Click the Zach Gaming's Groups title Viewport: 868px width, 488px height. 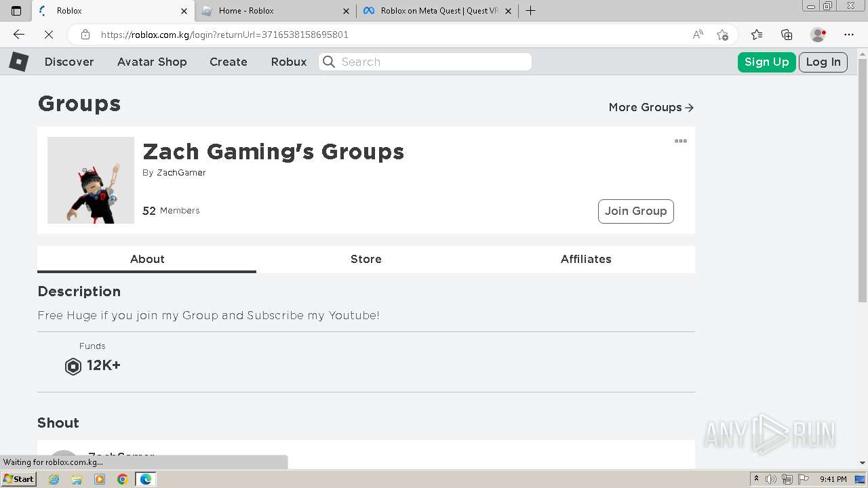[x=273, y=152]
